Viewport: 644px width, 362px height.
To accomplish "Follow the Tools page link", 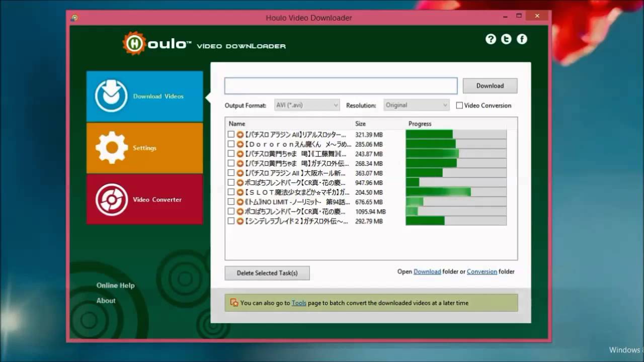I will [299, 303].
